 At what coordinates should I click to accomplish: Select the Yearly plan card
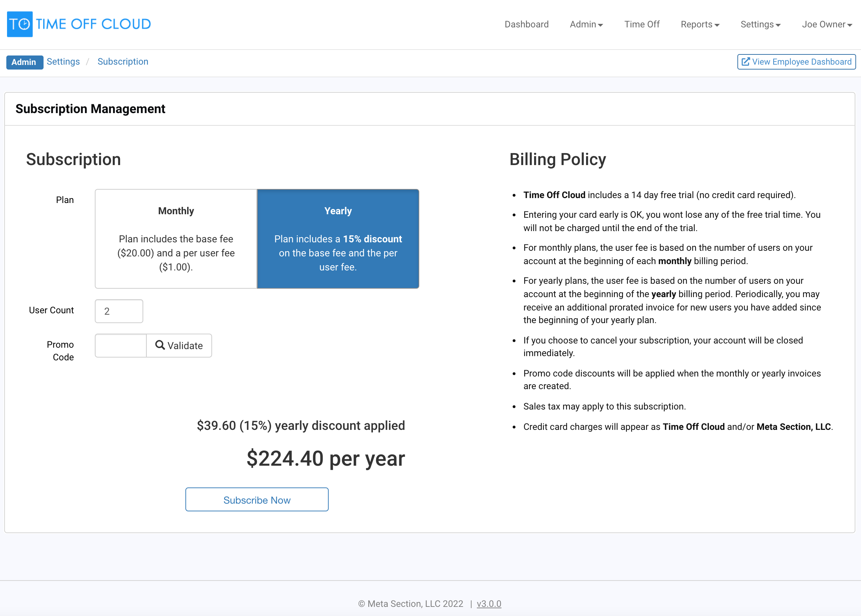click(x=337, y=238)
